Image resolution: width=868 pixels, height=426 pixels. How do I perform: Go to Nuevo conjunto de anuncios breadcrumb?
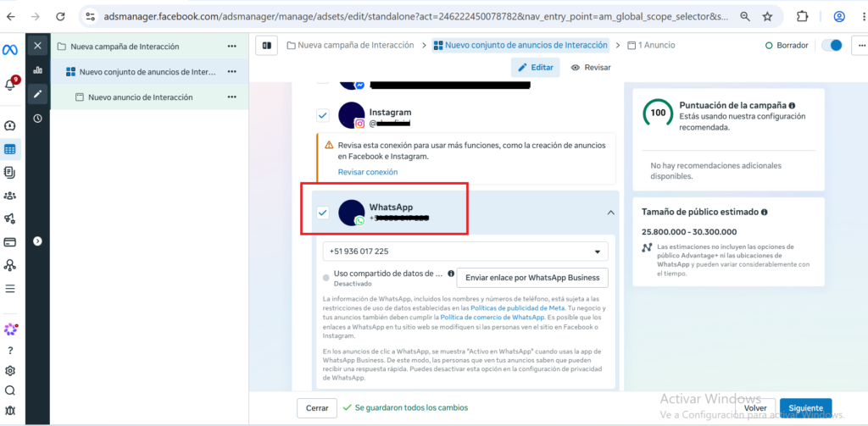[x=521, y=46]
